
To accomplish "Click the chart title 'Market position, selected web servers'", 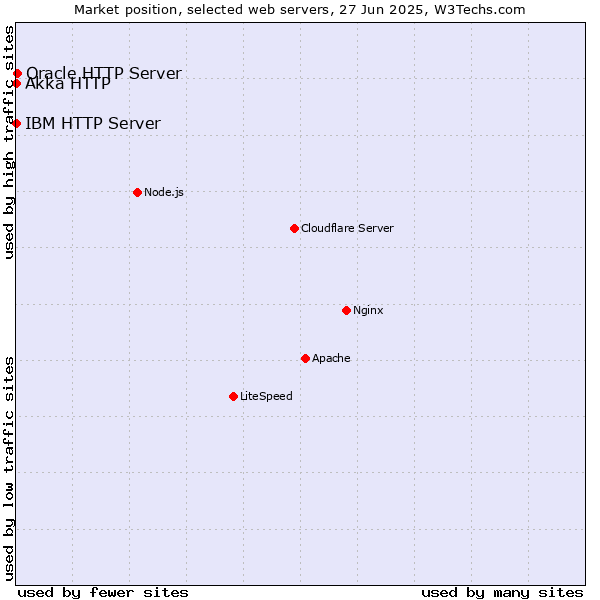I will [203, 10].
